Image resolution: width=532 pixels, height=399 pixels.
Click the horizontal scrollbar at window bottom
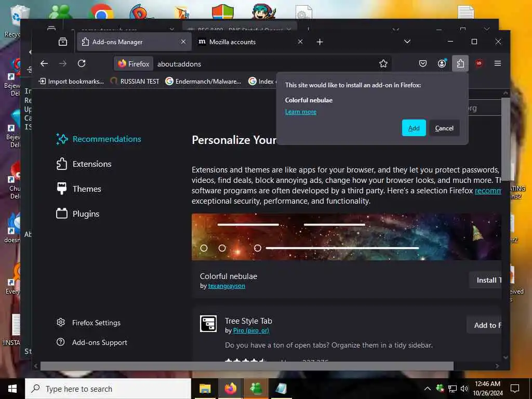[247, 366]
